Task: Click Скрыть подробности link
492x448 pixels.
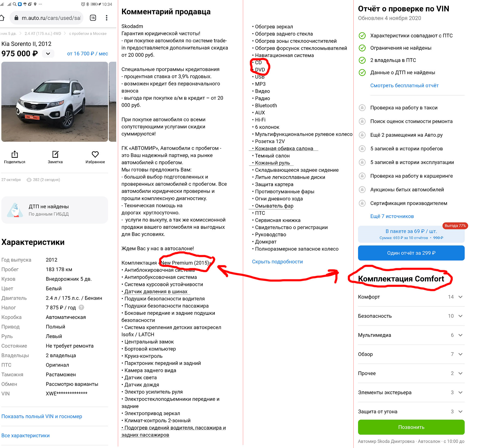Action: 277,262
